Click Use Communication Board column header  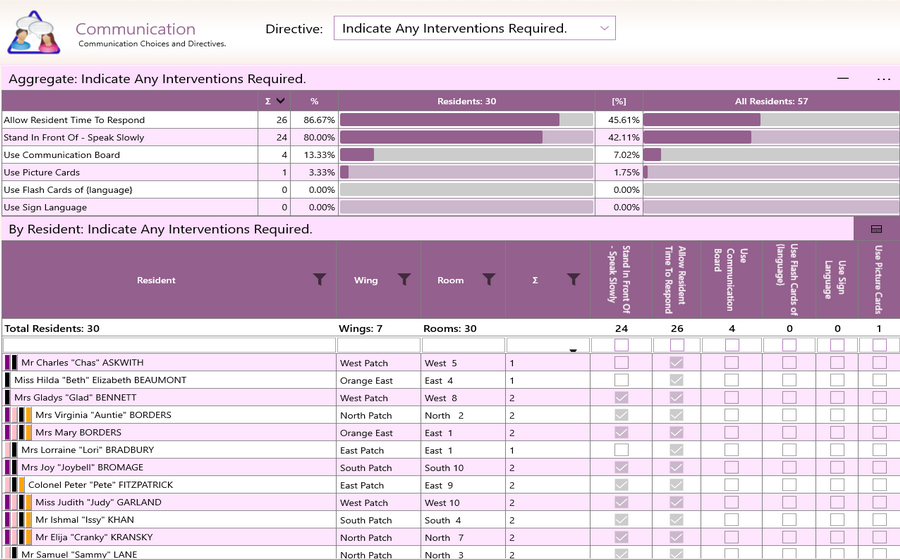pos(731,280)
